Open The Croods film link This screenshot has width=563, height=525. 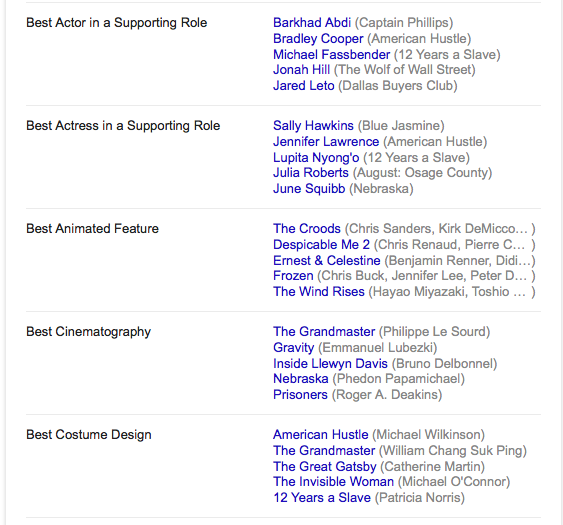click(x=307, y=229)
